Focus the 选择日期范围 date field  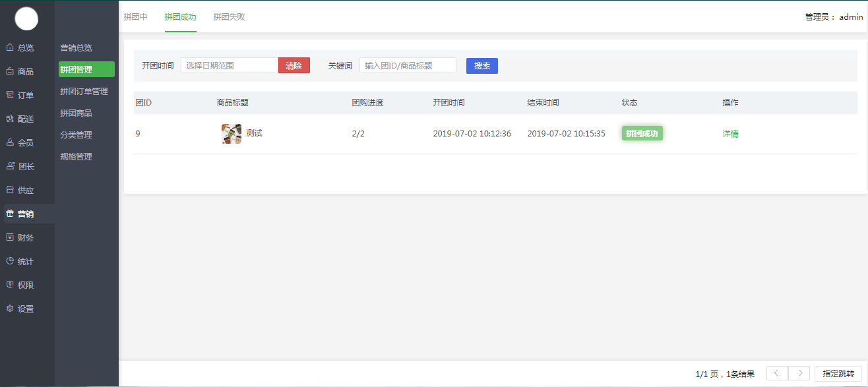tap(230, 65)
